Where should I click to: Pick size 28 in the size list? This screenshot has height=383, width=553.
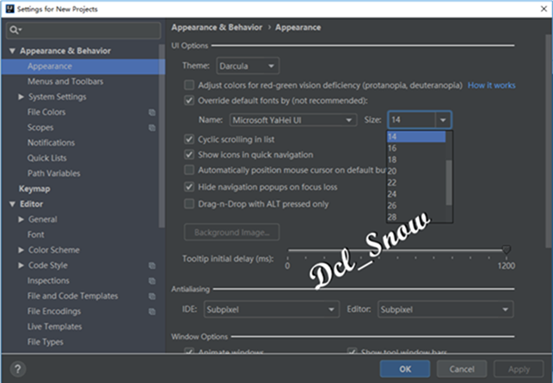[416, 217]
